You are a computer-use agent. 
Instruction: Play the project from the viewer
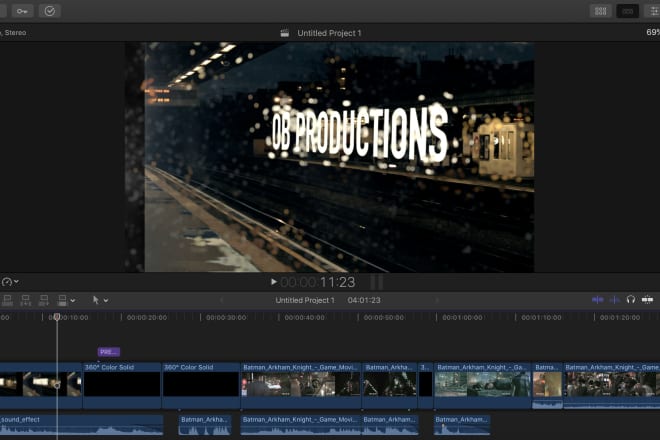(274, 282)
